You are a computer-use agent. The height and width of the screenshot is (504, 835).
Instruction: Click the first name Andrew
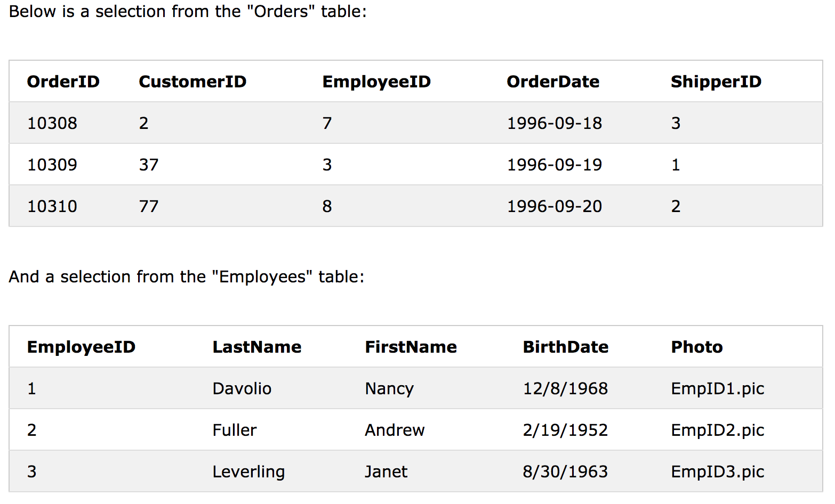click(x=395, y=430)
